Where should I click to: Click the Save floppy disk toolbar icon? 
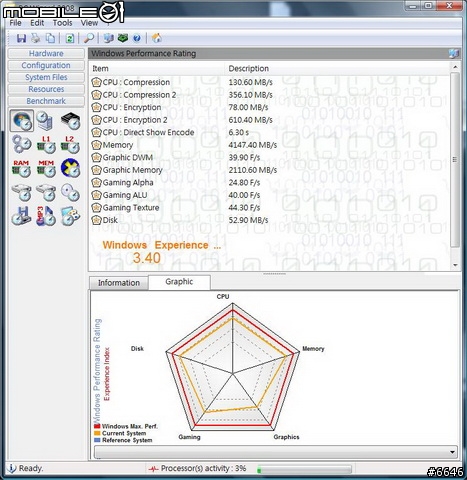21,38
